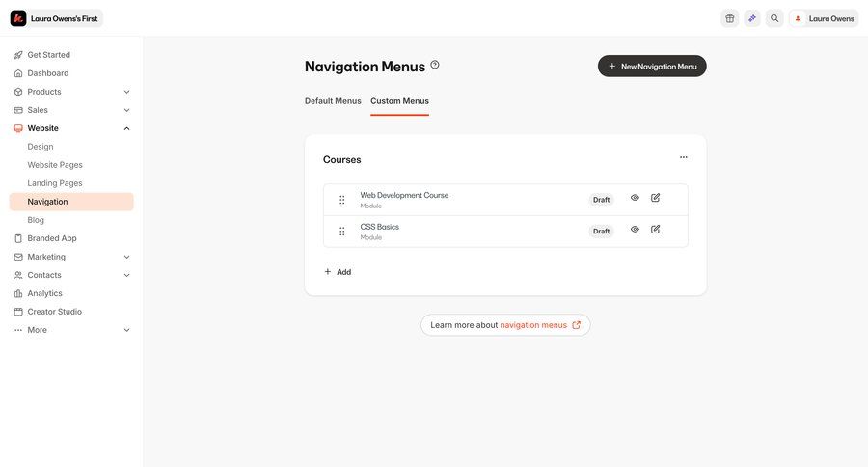Select the Custom Menus tab

pos(399,100)
